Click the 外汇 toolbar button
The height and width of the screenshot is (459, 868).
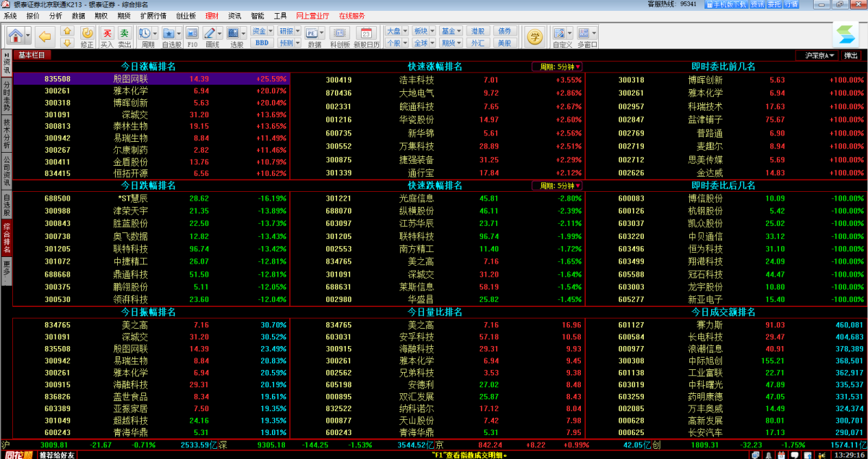(477, 43)
